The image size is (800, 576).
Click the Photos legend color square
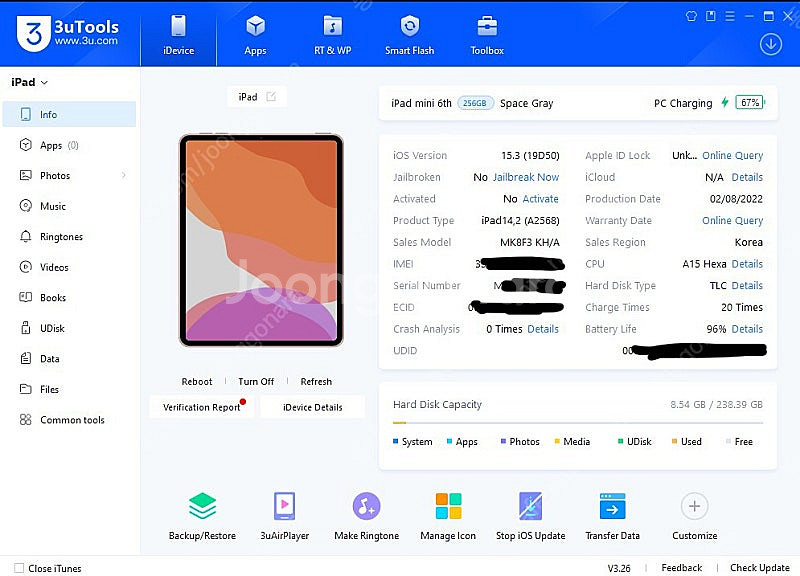pyautogui.click(x=503, y=441)
